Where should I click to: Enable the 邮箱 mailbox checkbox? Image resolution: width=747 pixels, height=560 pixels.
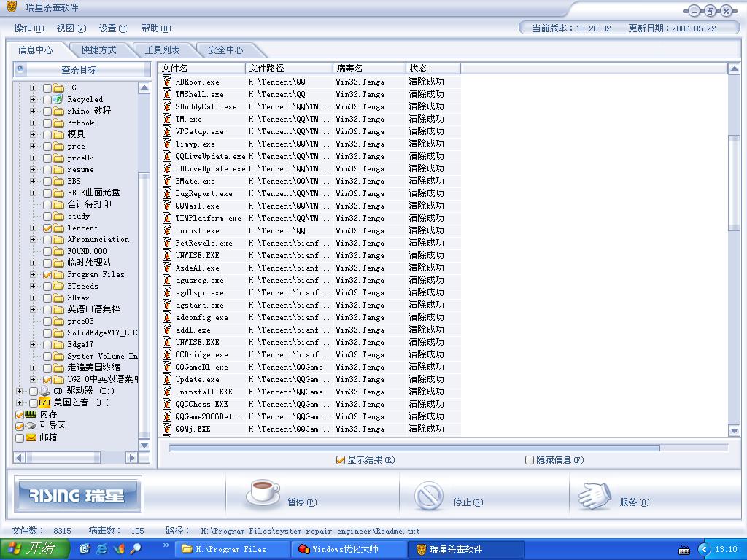pos(20,437)
